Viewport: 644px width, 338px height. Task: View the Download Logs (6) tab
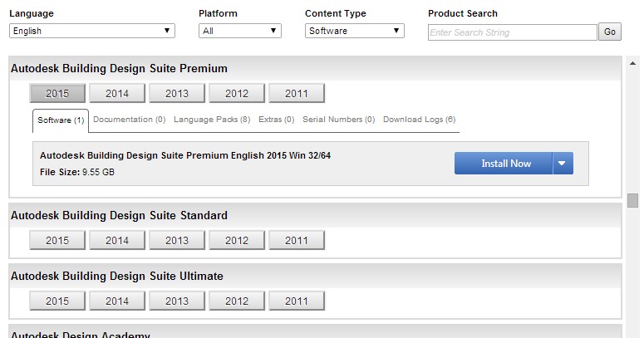(420, 120)
